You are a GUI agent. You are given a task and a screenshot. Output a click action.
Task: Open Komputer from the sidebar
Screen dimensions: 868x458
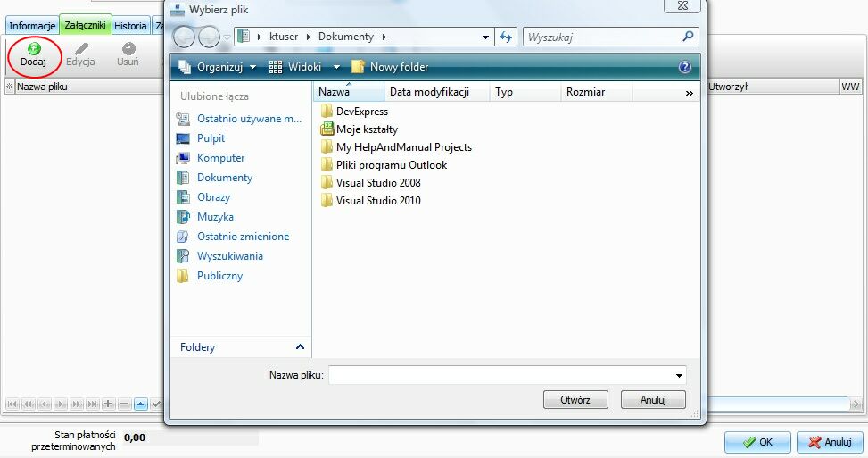tap(220, 158)
